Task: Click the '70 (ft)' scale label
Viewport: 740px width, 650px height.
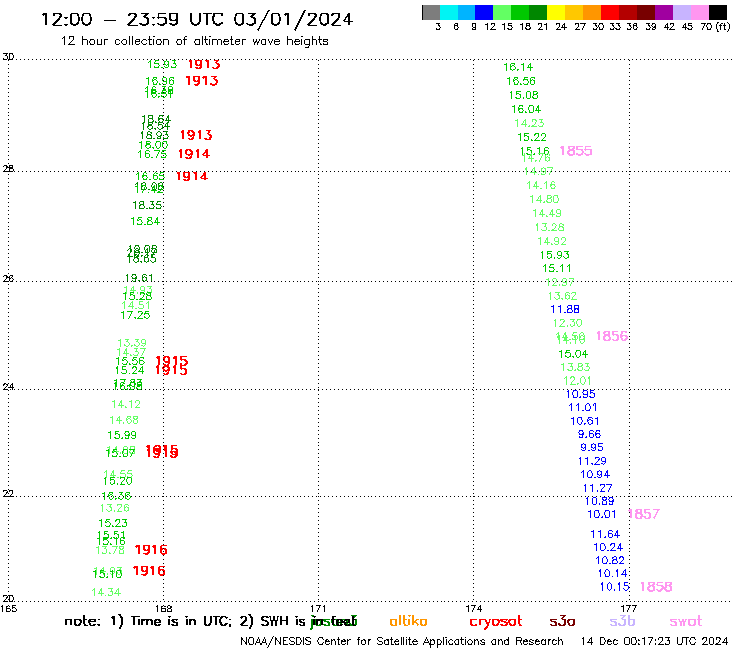Action: pyautogui.click(x=715, y=27)
